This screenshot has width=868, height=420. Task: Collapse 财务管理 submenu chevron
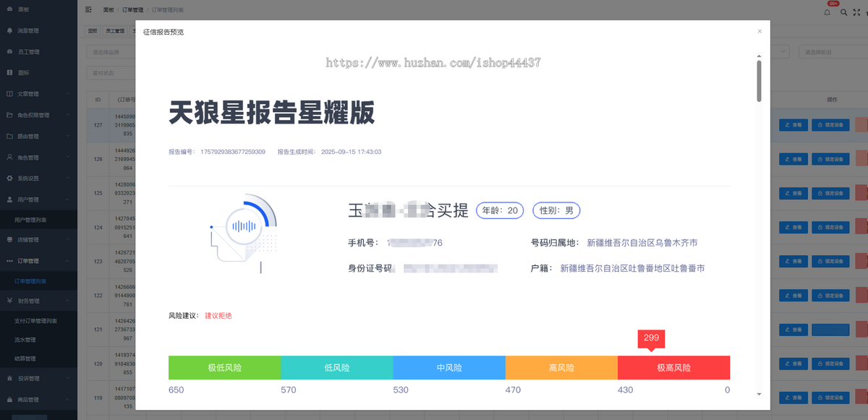click(x=67, y=301)
